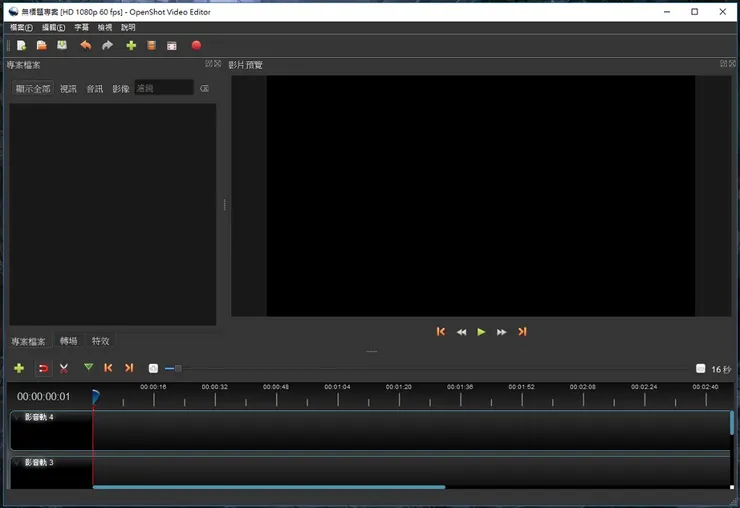Image resolution: width=740 pixels, height=508 pixels.
Task: Open the choose profile icon
Action: pos(151,45)
